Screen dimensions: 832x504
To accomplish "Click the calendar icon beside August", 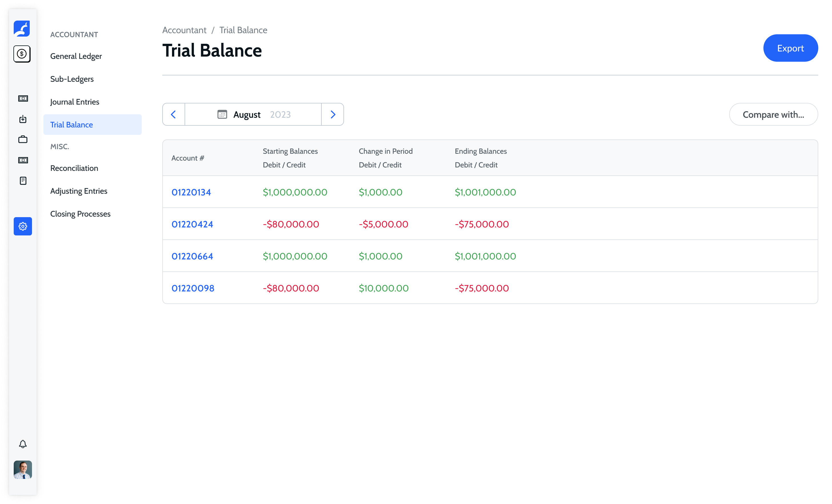I will (x=222, y=115).
